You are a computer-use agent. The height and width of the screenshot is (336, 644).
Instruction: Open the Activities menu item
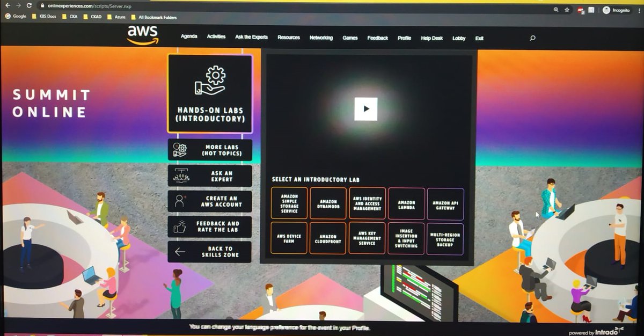tap(216, 36)
